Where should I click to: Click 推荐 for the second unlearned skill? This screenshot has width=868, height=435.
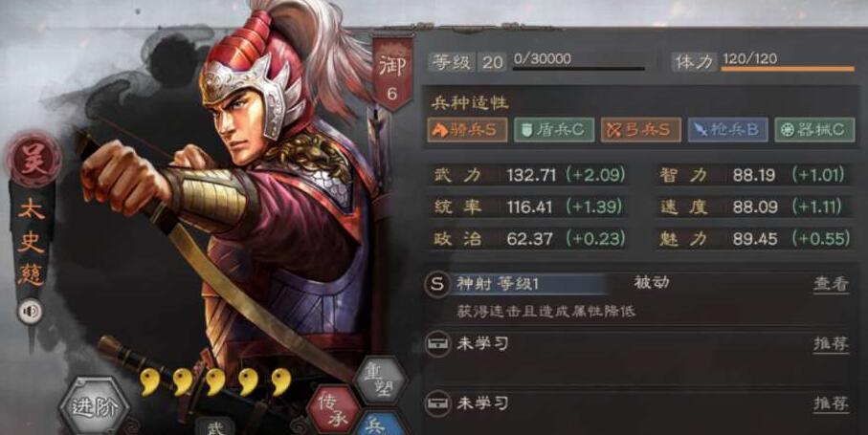pyautogui.click(x=831, y=403)
